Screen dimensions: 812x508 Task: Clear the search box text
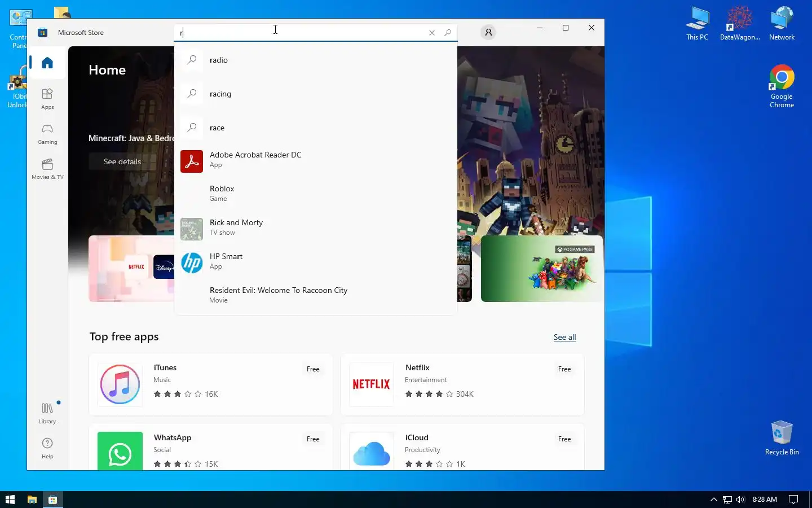point(432,33)
